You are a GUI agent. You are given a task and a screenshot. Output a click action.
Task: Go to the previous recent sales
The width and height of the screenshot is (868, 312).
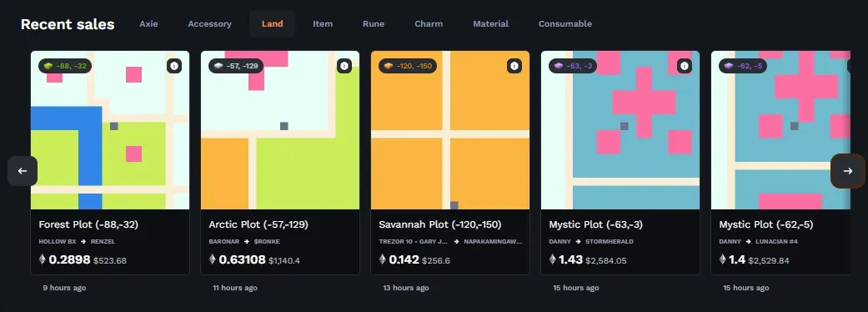pos(23,171)
